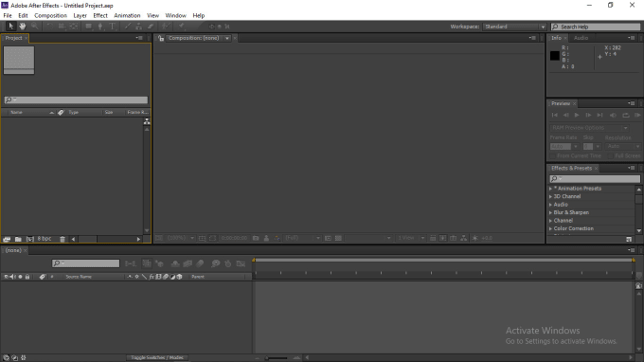Expand the 3D Channel effects category
644x362 pixels.
click(x=551, y=196)
